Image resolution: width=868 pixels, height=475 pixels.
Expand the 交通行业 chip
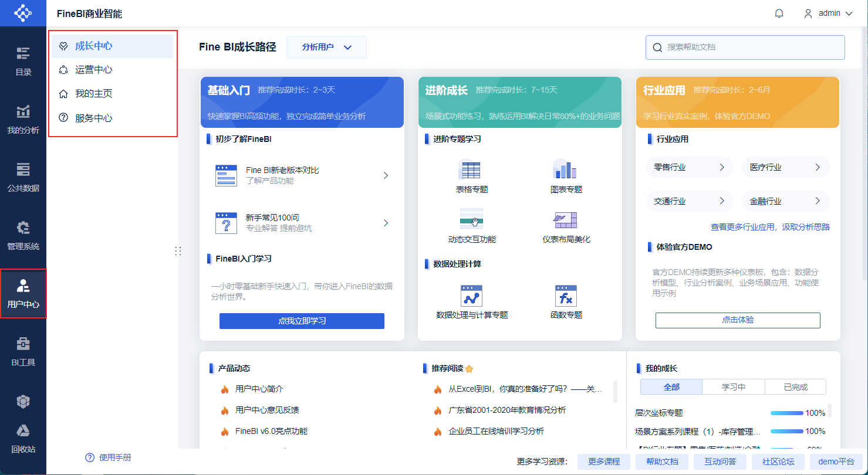point(690,201)
